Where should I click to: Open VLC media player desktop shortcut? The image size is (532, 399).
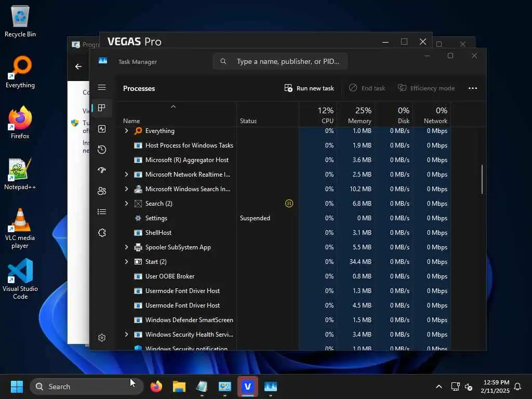(x=20, y=229)
